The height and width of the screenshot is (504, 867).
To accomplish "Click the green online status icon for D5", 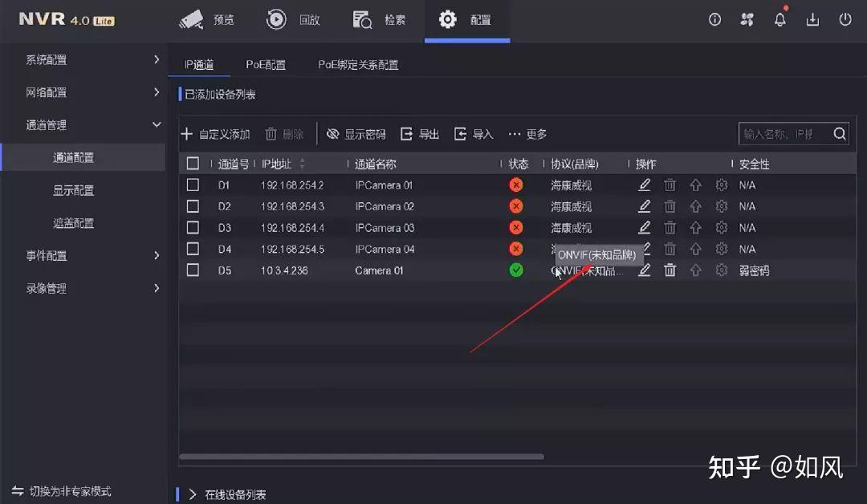I will [516, 270].
